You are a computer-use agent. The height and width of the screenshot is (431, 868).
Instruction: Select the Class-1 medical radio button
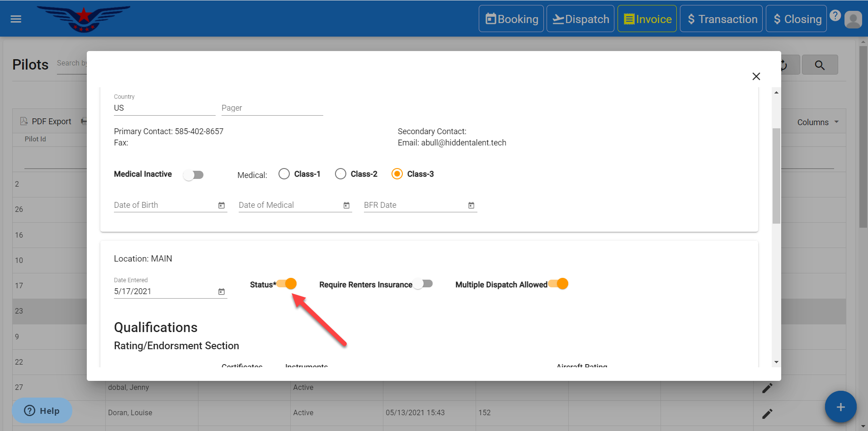click(x=284, y=174)
